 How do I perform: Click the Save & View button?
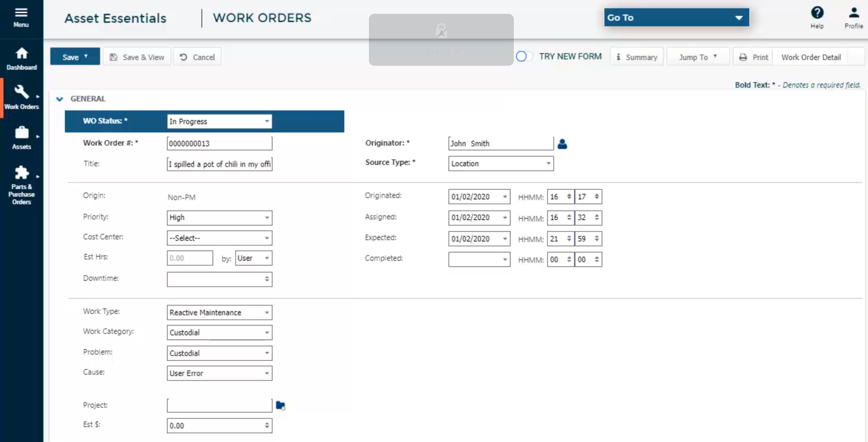137,57
